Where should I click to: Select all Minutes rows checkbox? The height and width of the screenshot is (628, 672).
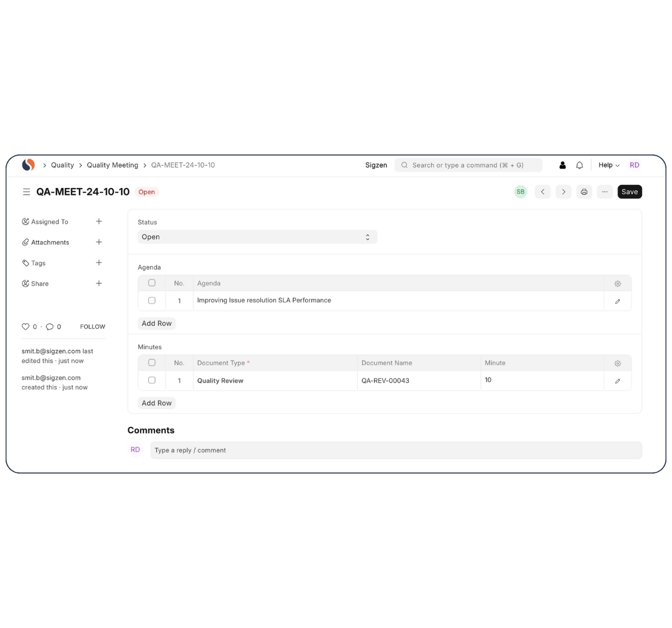point(152,363)
